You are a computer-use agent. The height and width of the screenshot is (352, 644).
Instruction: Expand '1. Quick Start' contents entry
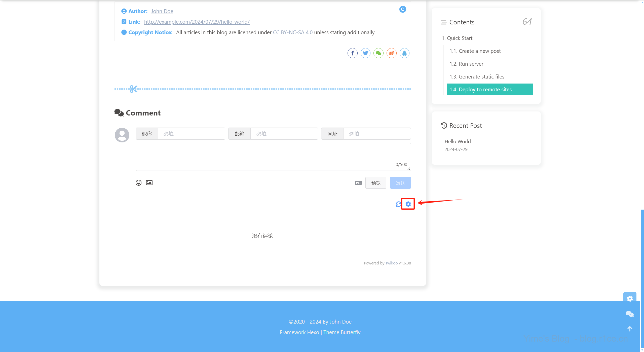pyautogui.click(x=457, y=38)
